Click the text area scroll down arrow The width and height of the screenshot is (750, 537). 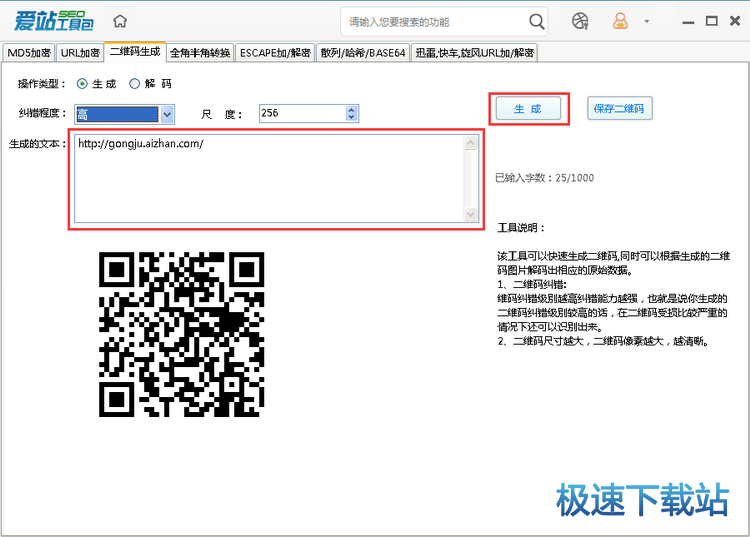point(471,214)
